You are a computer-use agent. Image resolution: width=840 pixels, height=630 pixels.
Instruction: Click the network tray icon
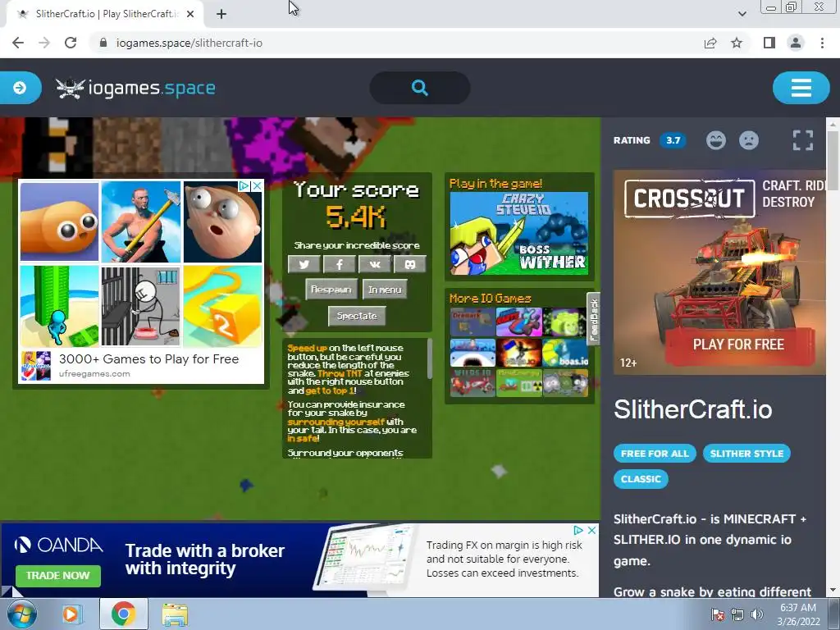coord(737,614)
